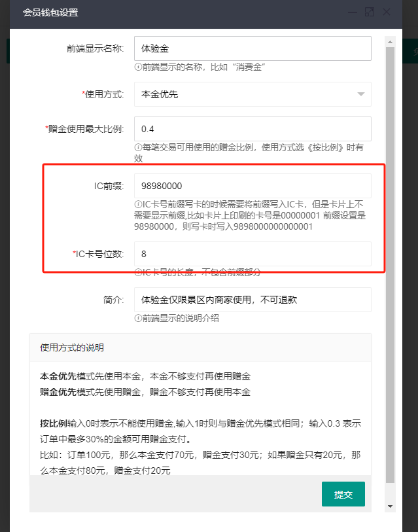The width and height of the screenshot is (418, 532).
Task: Click the scrollbar down arrow
Action: pyautogui.click(x=390, y=506)
